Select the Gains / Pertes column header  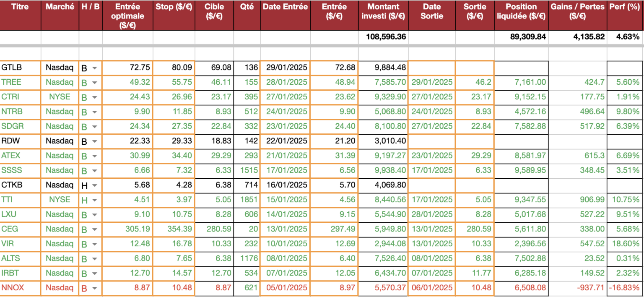tap(578, 15)
